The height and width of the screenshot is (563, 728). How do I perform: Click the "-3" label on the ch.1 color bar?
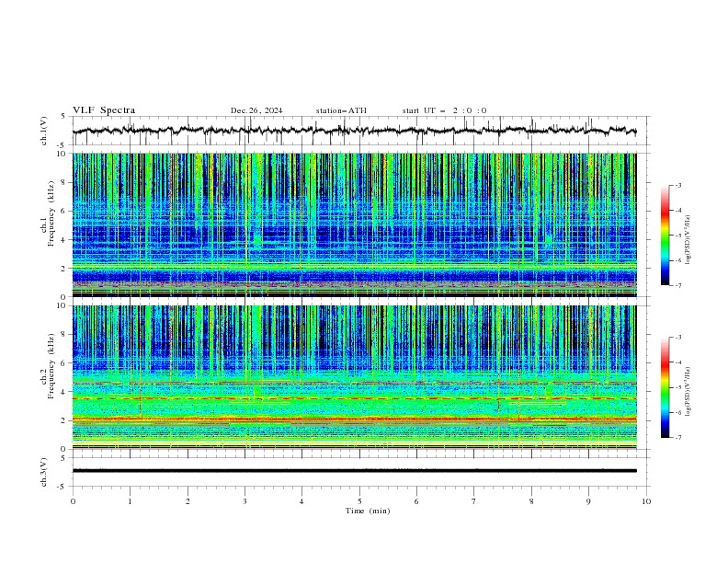[678, 185]
